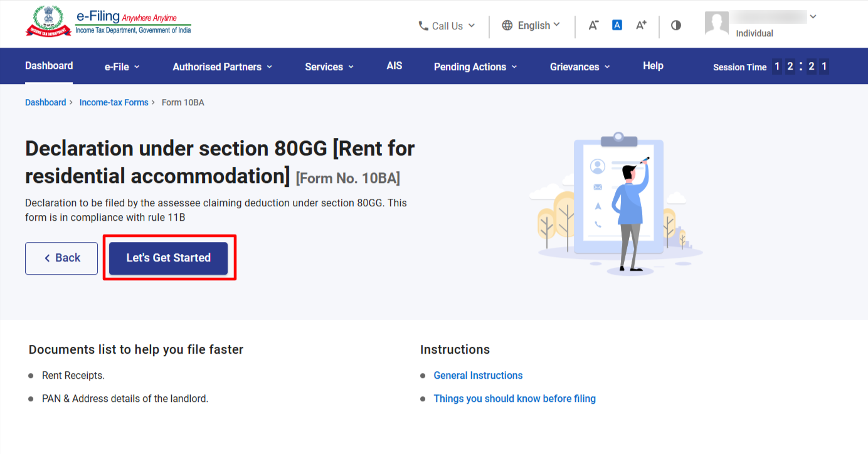Screen dimensions: 868x454
Task: Open the user account dropdown chevron
Action: 813,17
